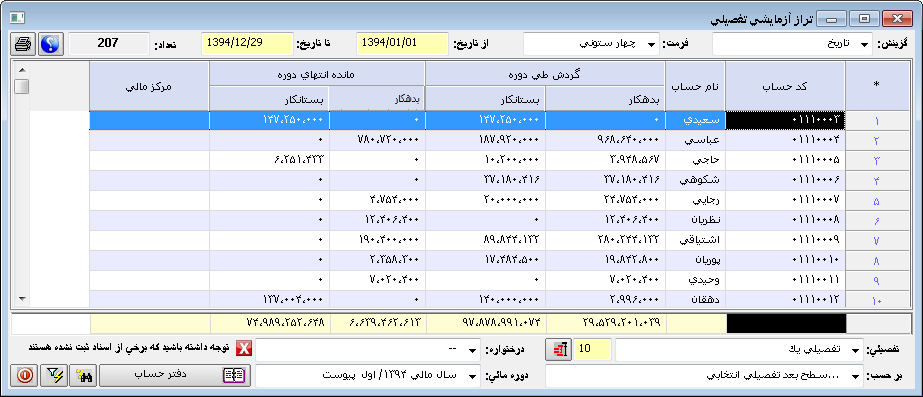Viewport: 923px width, 397px height.
Task: Open the دوره مالي fiscal year dropdown
Action: tap(368, 376)
